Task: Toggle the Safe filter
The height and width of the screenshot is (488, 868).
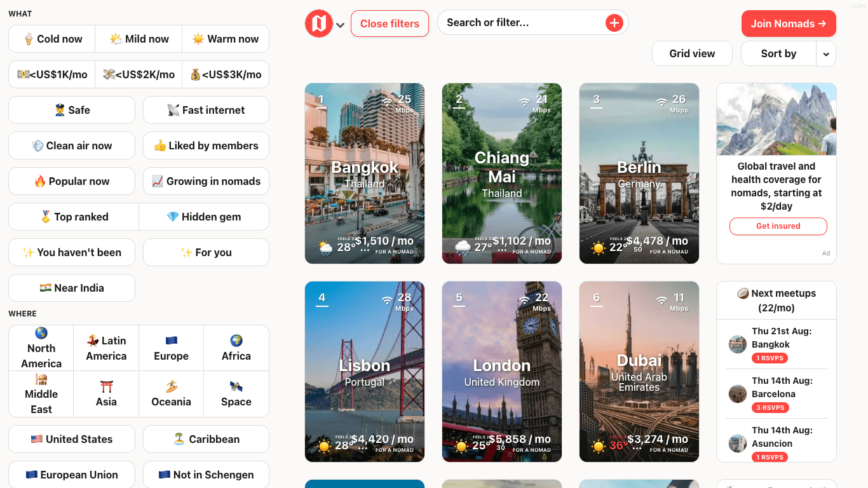Action: 71,110
